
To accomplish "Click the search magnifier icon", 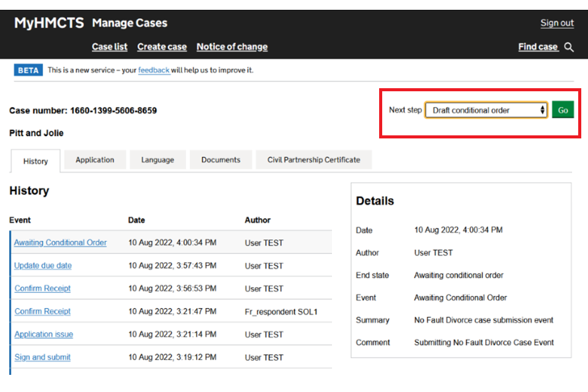I will coord(569,47).
